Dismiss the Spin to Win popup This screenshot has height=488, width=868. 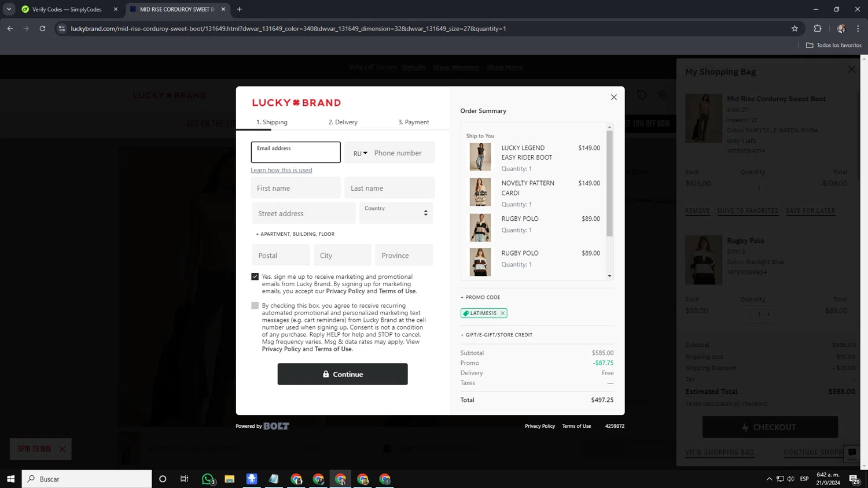pyautogui.click(x=62, y=449)
